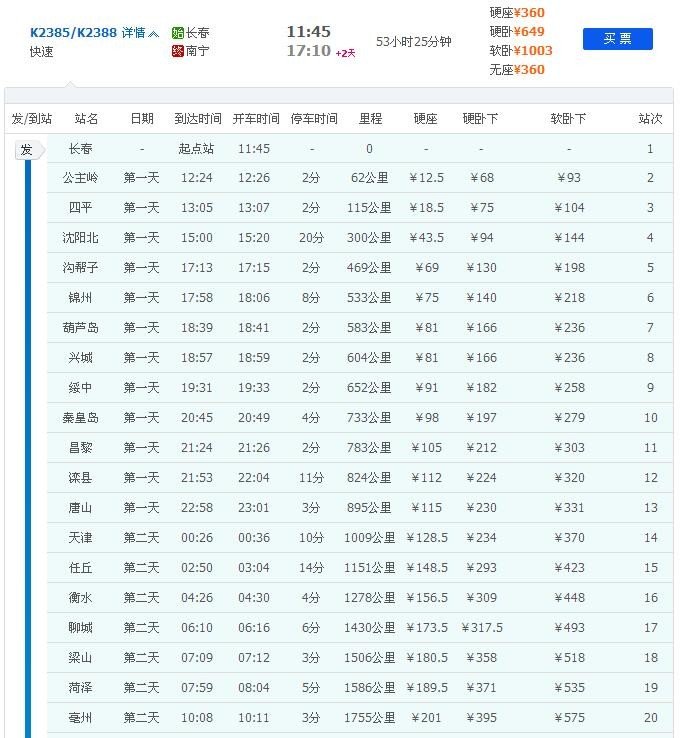680x738 pixels.
Task: Collapse the 详情 details chevron arrow
Action: (x=154, y=33)
